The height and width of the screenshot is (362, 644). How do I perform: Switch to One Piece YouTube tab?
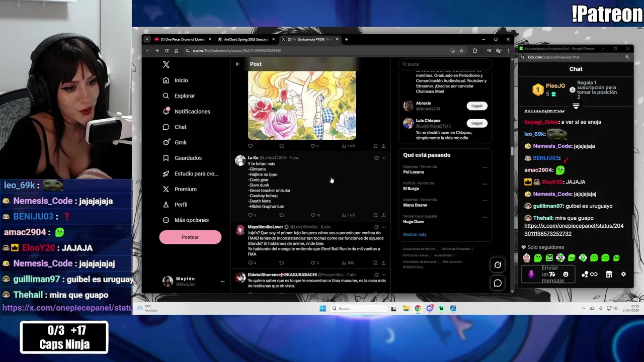click(183, 39)
